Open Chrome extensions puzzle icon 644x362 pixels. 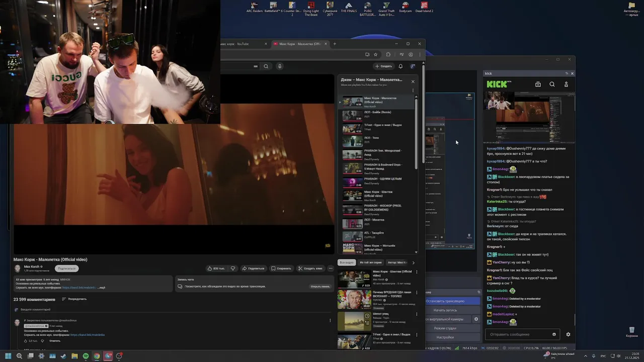pyautogui.click(x=388, y=54)
